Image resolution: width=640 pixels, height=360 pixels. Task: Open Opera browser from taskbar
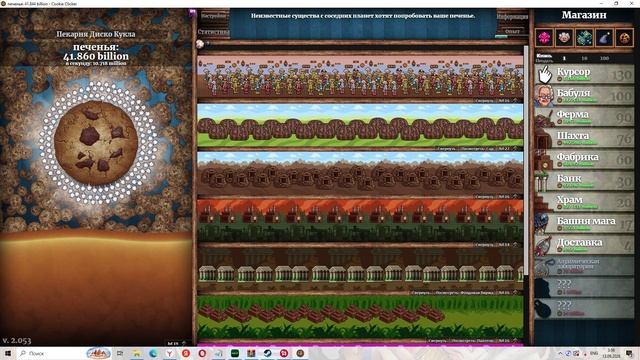click(202, 353)
